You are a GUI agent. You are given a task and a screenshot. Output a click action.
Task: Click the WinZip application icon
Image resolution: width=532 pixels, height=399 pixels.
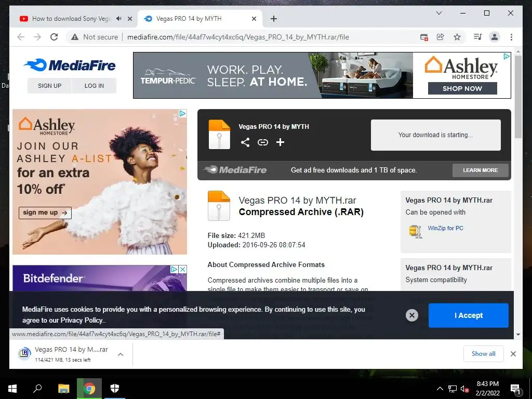415,231
